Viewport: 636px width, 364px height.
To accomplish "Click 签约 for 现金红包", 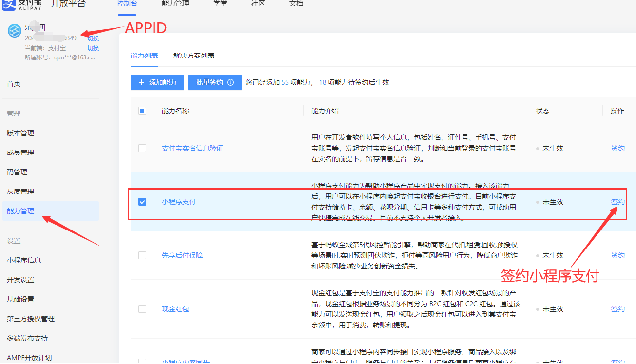I will coord(617,309).
